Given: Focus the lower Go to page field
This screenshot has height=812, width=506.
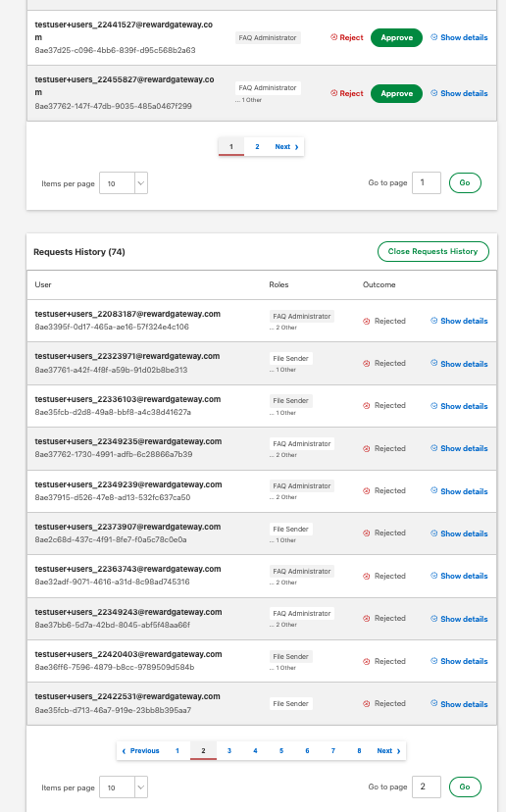Looking at the screenshot, I should [427, 787].
